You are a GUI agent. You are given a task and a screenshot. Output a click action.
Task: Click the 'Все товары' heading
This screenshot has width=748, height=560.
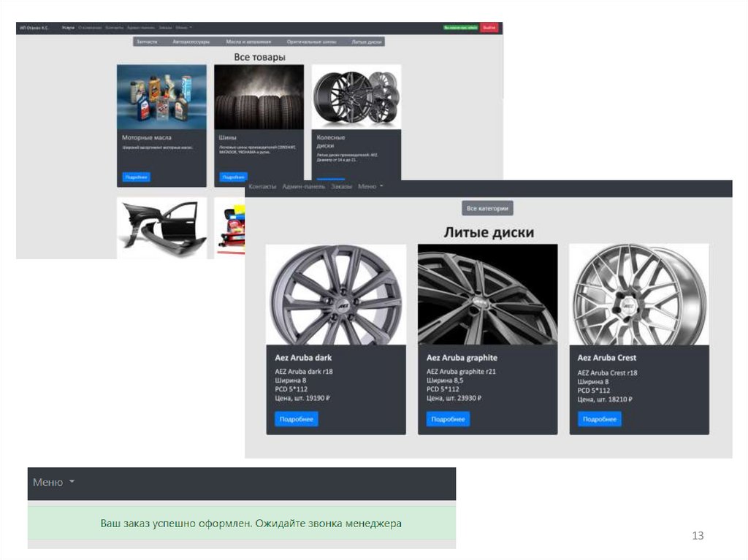(x=259, y=57)
